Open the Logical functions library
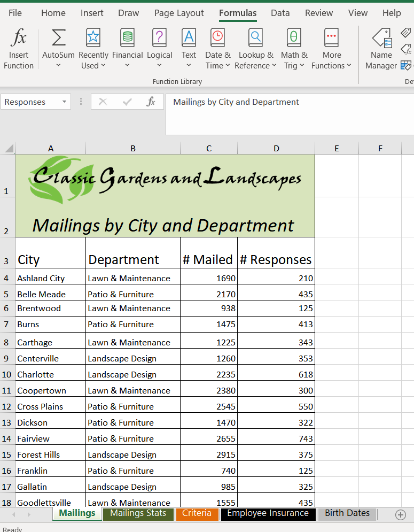The image size is (414, 532). click(x=159, y=49)
